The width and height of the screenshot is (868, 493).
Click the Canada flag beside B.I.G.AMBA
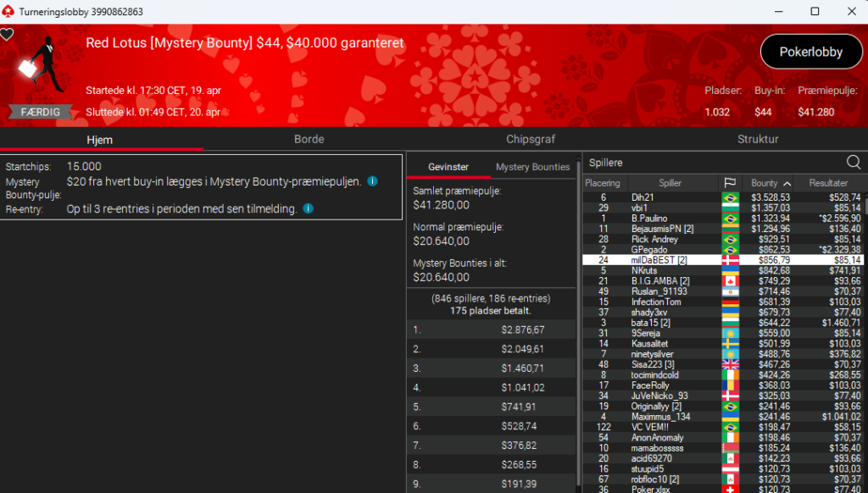(x=730, y=281)
